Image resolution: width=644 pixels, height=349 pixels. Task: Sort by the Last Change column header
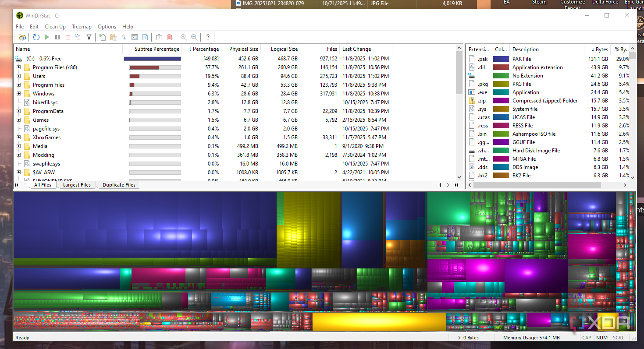366,49
